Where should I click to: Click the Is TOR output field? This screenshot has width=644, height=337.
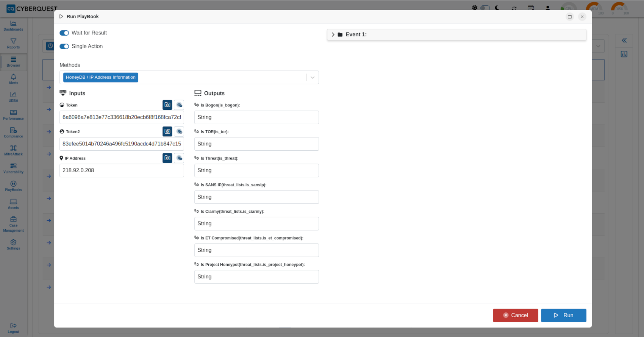tap(256, 144)
